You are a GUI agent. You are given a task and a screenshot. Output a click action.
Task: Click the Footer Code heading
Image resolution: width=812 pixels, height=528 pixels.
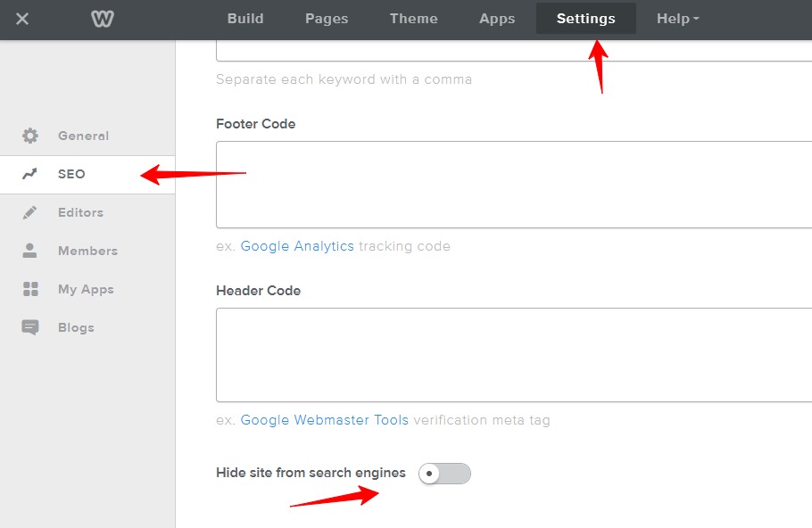pos(256,124)
